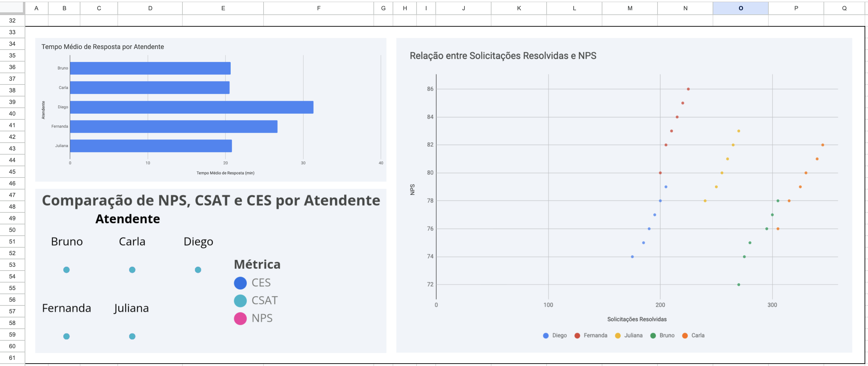Click the Bruno data point in comparison chart
This screenshot has width=868, height=366.
66,270
